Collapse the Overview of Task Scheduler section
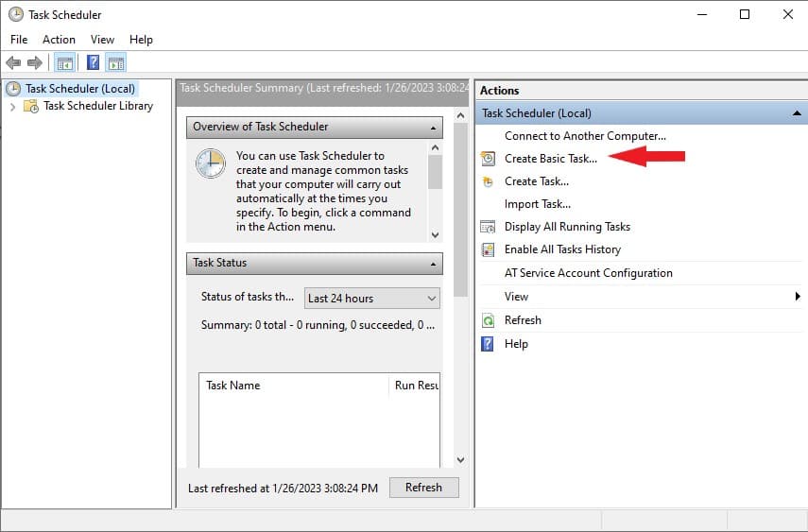This screenshot has height=532, width=808. tap(433, 128)
